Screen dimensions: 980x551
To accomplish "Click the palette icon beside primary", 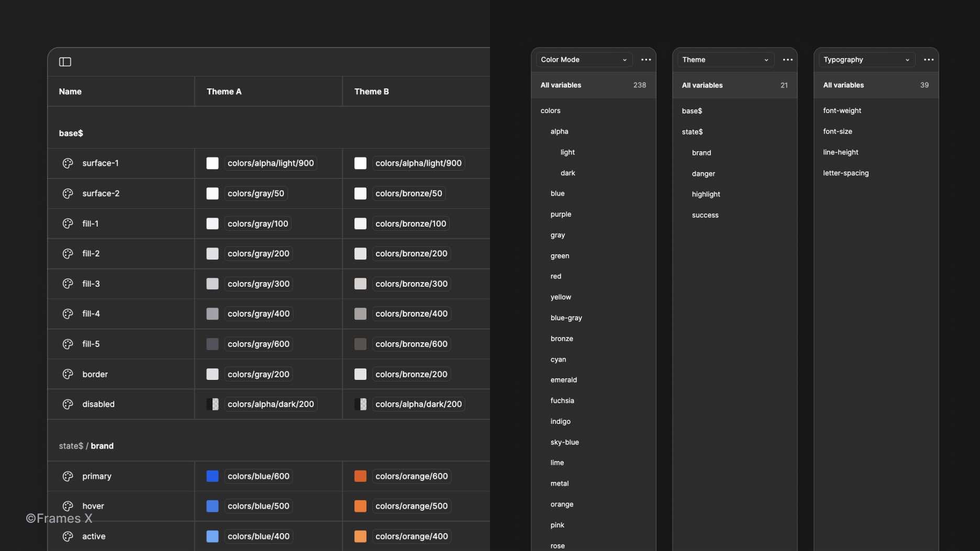I will 68,476.
